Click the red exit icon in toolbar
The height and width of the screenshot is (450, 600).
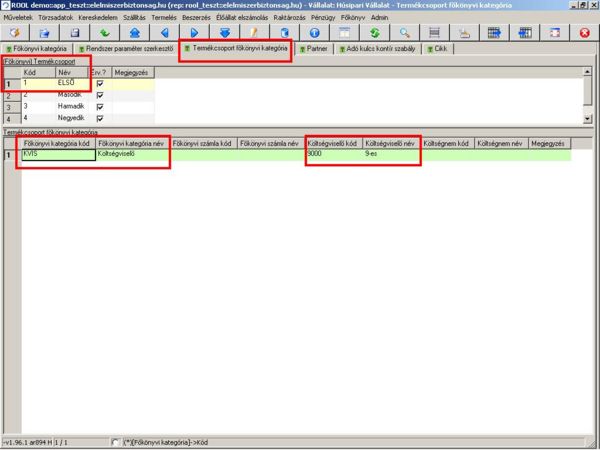click(x=584, y=33)
